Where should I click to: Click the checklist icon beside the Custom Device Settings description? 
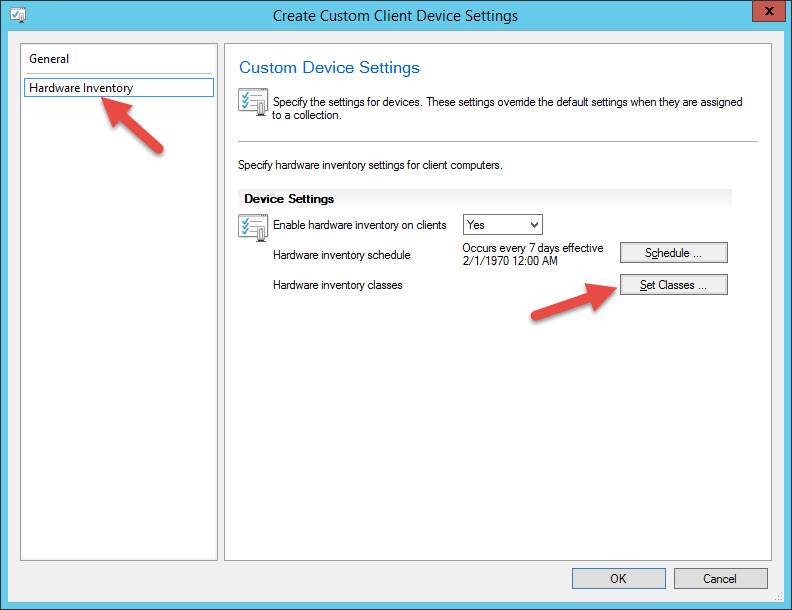pos(251,103)
